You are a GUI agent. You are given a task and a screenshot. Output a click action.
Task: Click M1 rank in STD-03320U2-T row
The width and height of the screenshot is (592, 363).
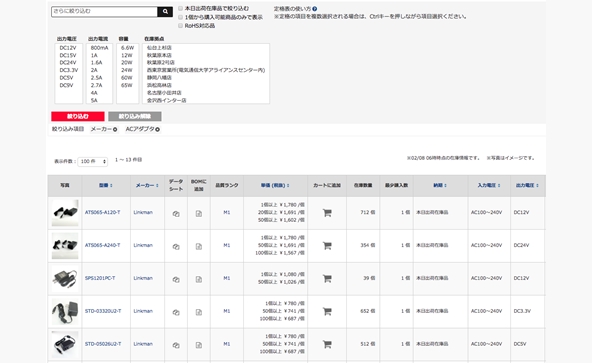click(227, 311)
